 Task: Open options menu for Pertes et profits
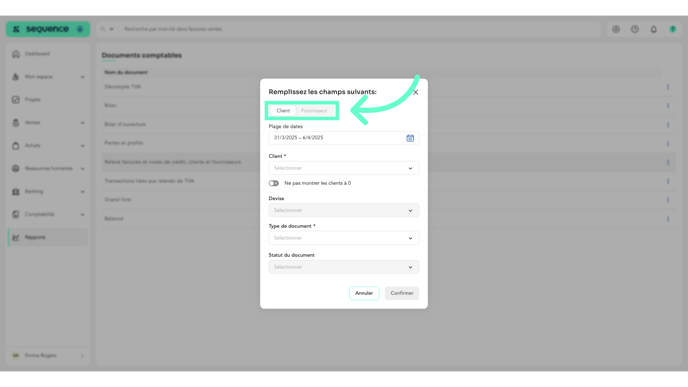click(x=668, y=143)
